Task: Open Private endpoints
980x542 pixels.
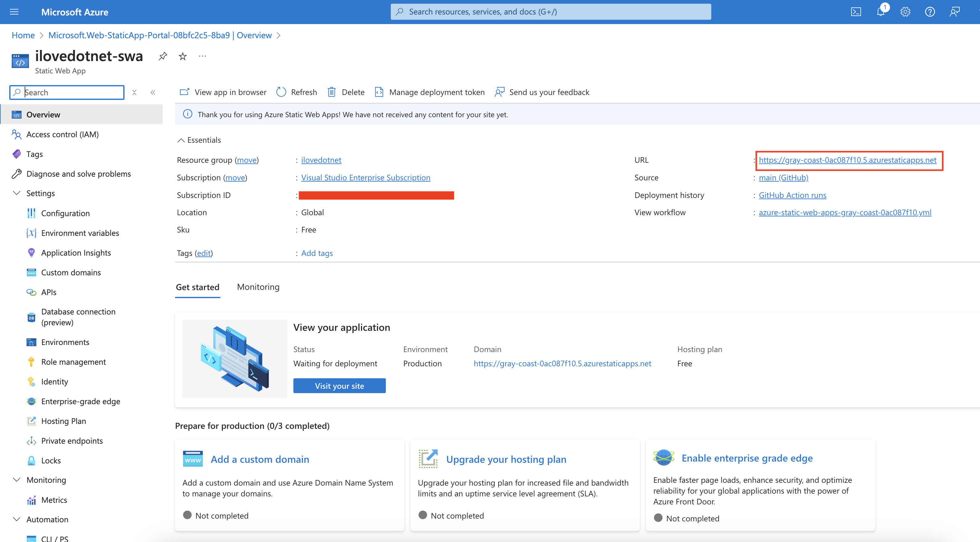Action: click(x=72, y=441)
